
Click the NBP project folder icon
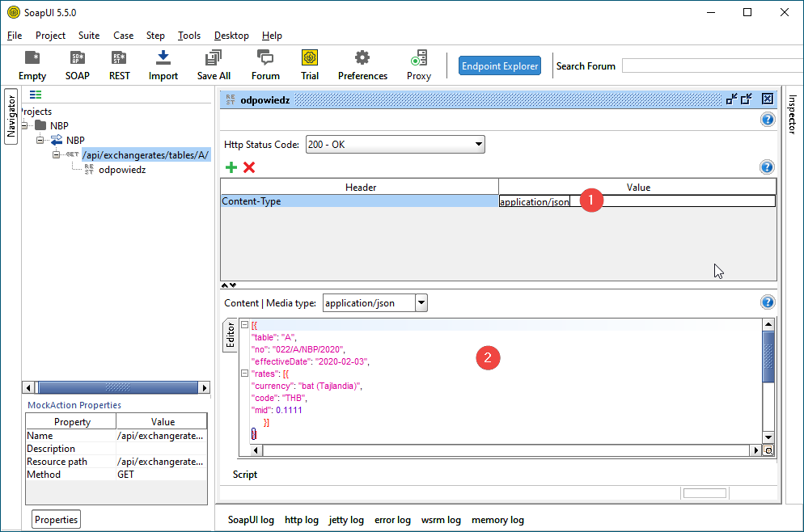coord(40,125)
